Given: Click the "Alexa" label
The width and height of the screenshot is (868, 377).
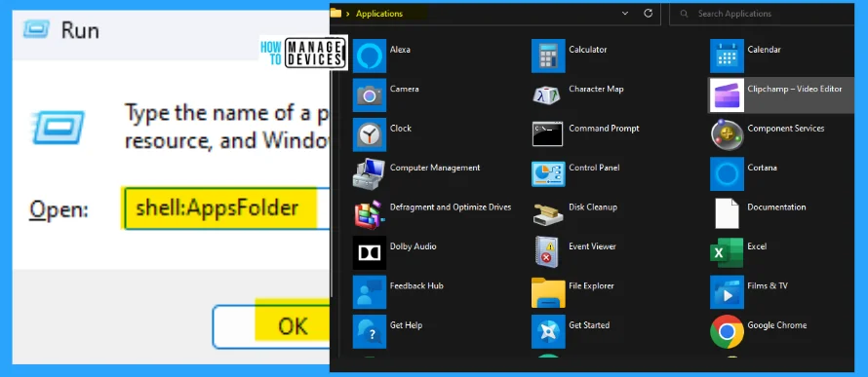Looking at the screenshot, I should [x=400, y=50].
